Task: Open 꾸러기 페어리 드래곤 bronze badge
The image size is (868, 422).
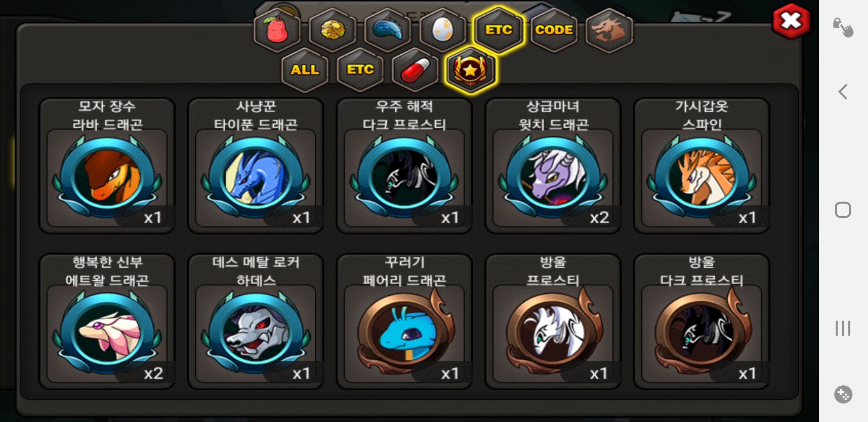Action: click(x=404, y=322)
